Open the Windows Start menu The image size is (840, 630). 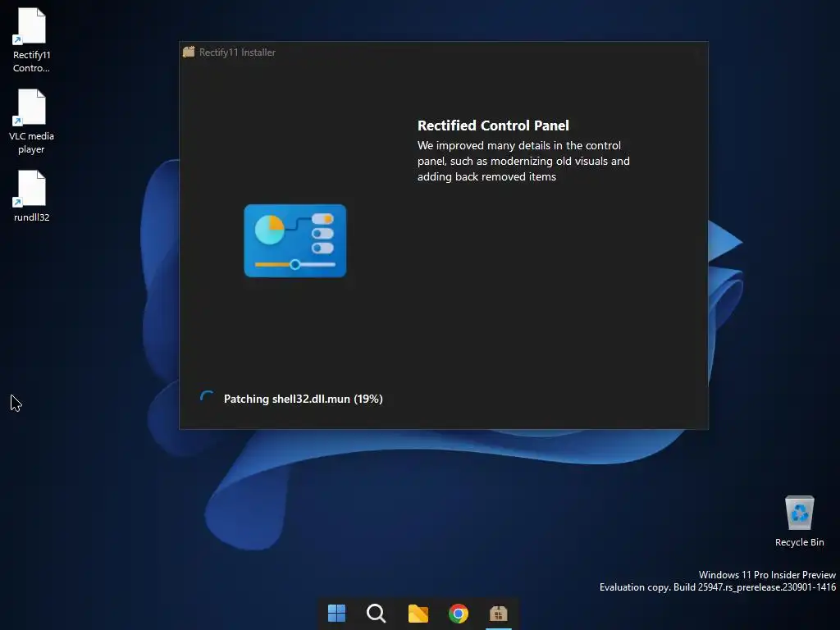pyautogui.click(x=336, y=613)
